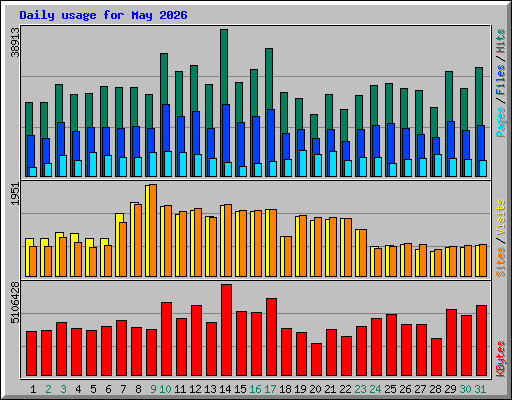Click the red KBytes bar for day 1
The height and width of the screenshot is (400, 512).
tap(31, 354)
